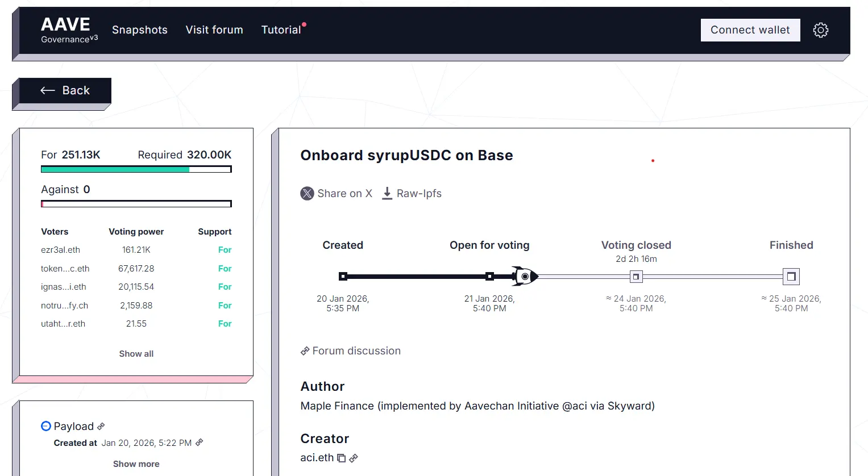Open the Tutorial menu item

coord(281,30)
